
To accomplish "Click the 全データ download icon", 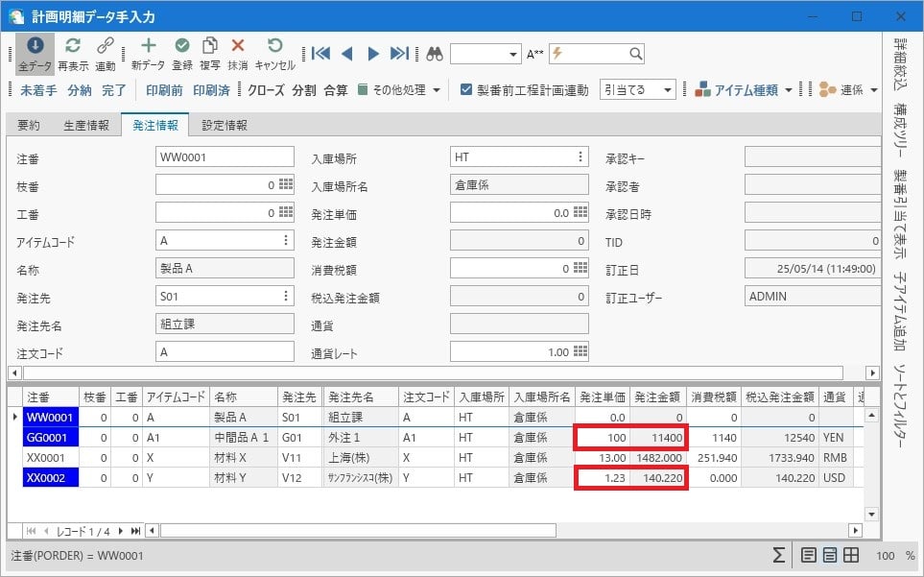I will (35, 46).
